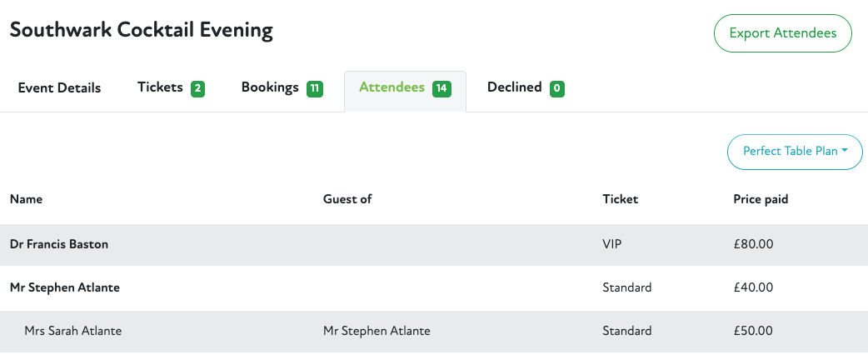Click the Tickets count badge 2
The image size is (868, 360).
197,88
